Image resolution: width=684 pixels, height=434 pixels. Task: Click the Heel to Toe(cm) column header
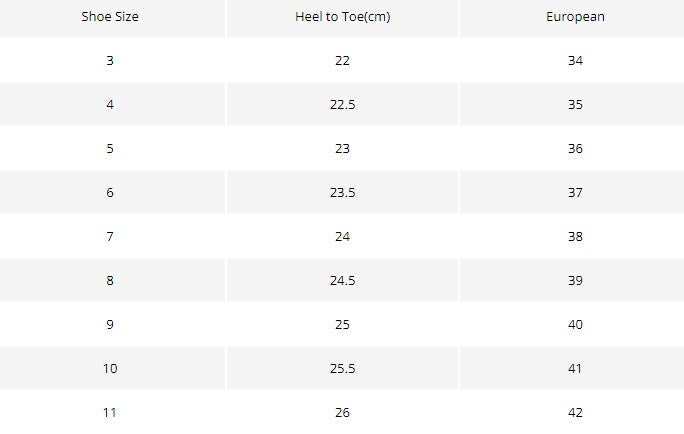[x=342, y=17]
